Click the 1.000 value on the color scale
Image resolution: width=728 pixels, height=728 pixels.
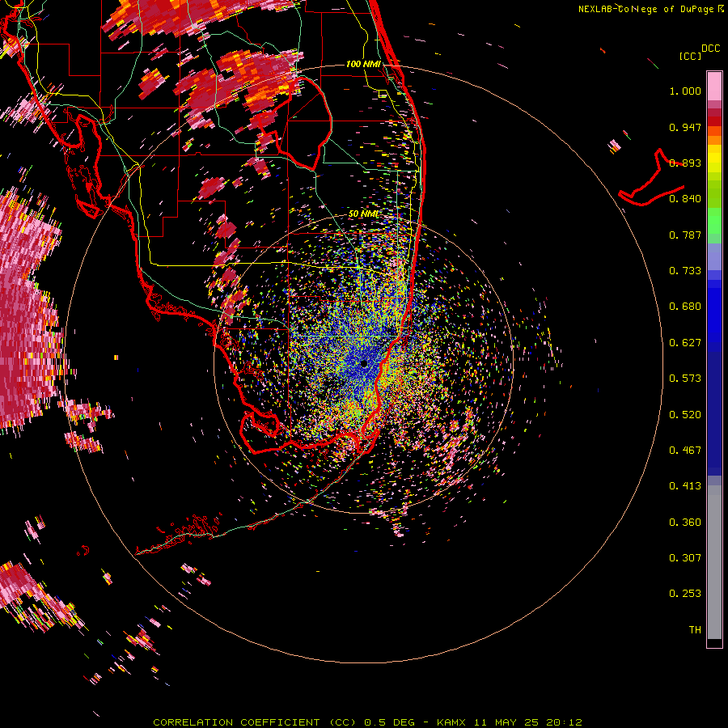(685, 91)
